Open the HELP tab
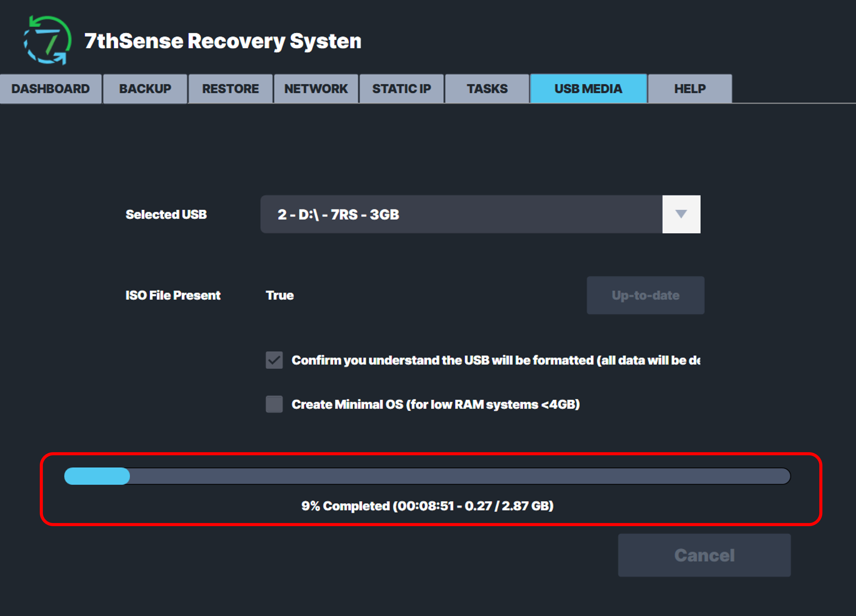Screen dimensions: 856x616 tap(690, 89)
